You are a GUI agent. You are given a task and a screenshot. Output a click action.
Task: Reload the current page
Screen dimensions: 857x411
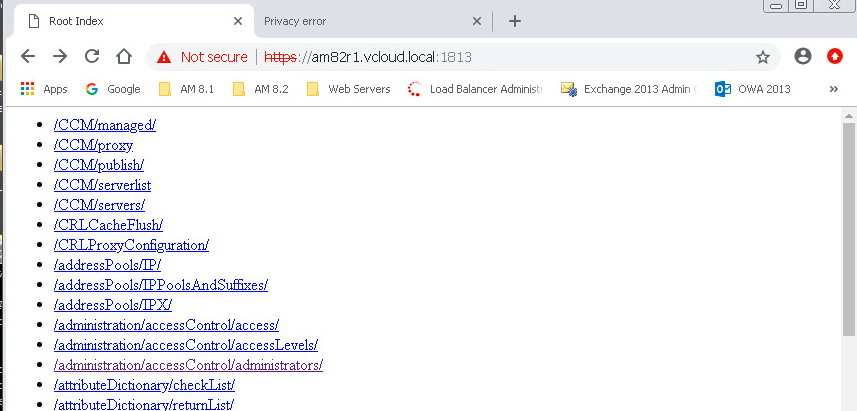tap(92, 56)
